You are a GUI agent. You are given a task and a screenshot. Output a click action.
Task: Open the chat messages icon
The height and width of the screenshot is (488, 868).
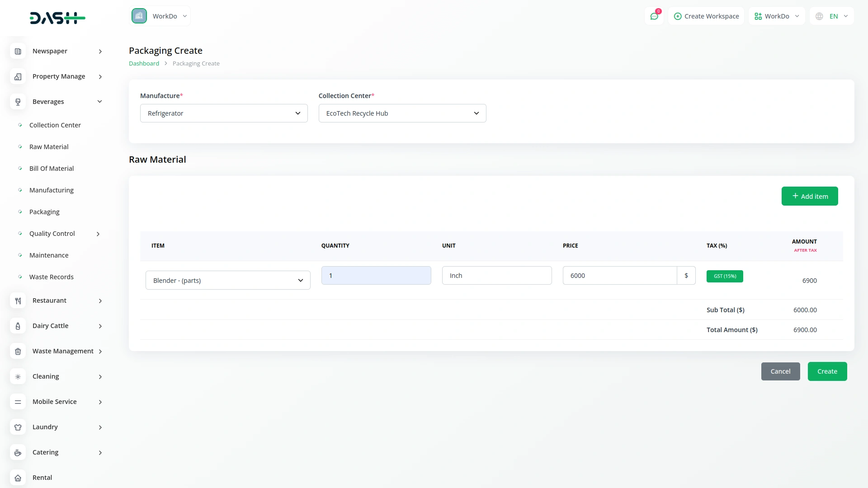[x=654, y=16]
